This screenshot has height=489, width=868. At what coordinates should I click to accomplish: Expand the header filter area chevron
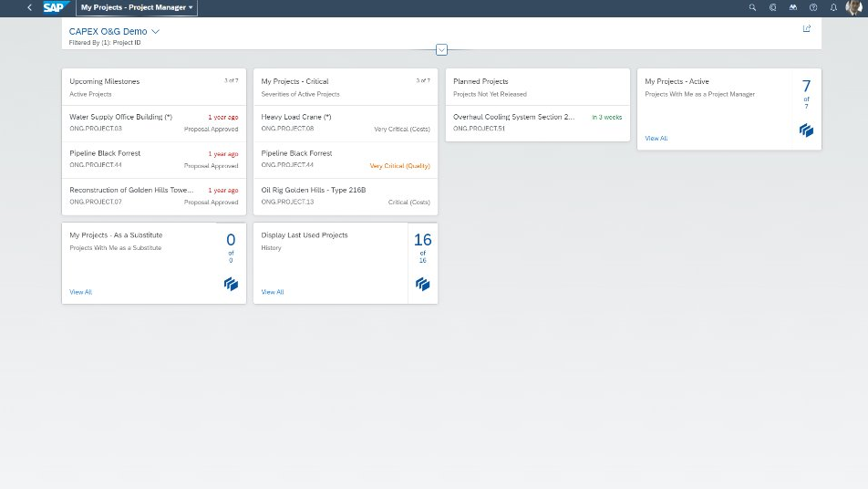click(x=441, y=49)
